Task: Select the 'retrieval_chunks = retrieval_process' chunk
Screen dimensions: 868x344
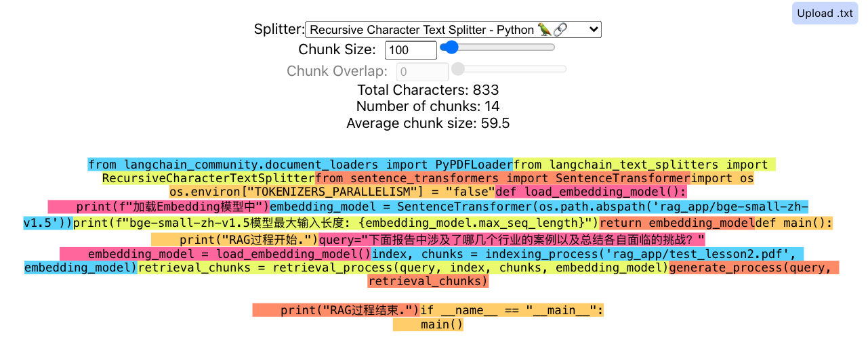Action: point(403,268)
